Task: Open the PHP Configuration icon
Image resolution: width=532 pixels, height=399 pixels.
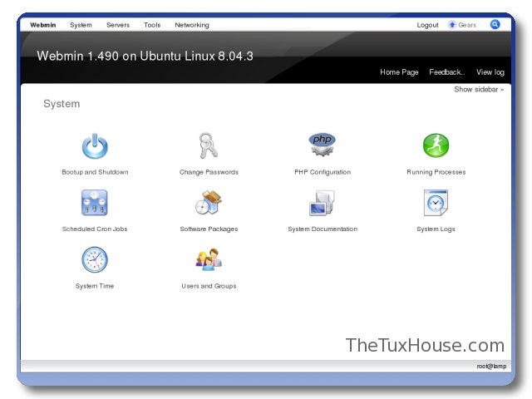Action: pyautogui.click(x=322, y=145)
